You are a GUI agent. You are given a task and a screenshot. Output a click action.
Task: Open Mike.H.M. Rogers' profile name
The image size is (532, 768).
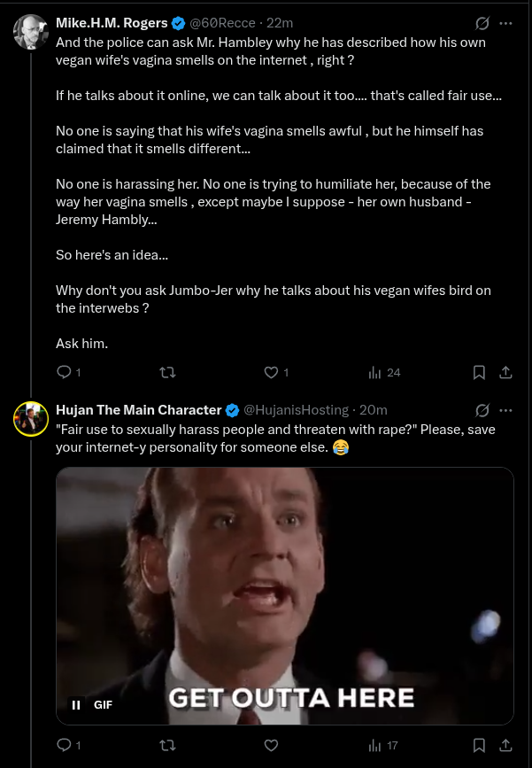pos(112,23)
